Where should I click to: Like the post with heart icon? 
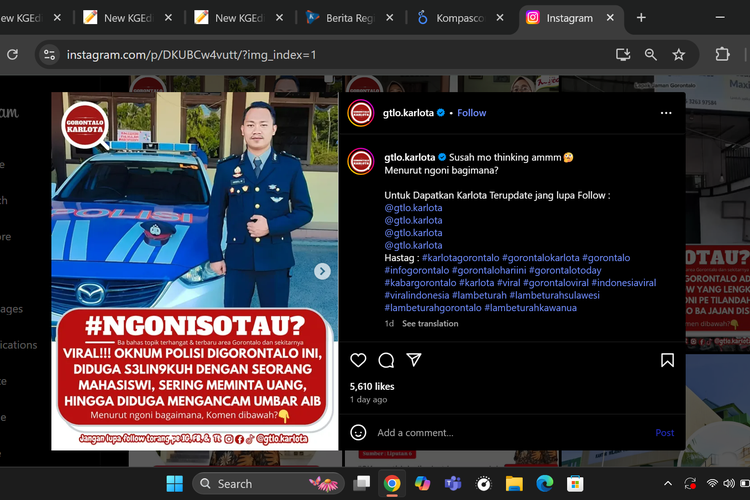(x=358, y=360)
